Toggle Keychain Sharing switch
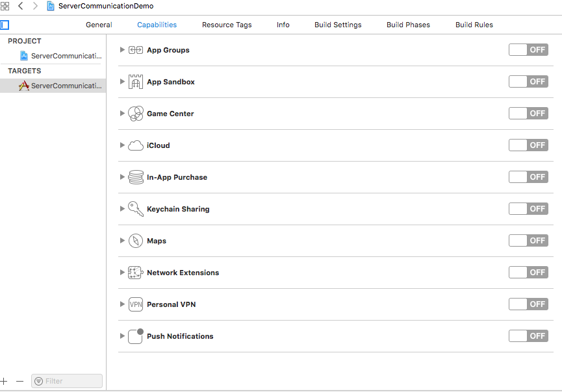Viewport: 562px width, 392px height. (x=528, y=209)
